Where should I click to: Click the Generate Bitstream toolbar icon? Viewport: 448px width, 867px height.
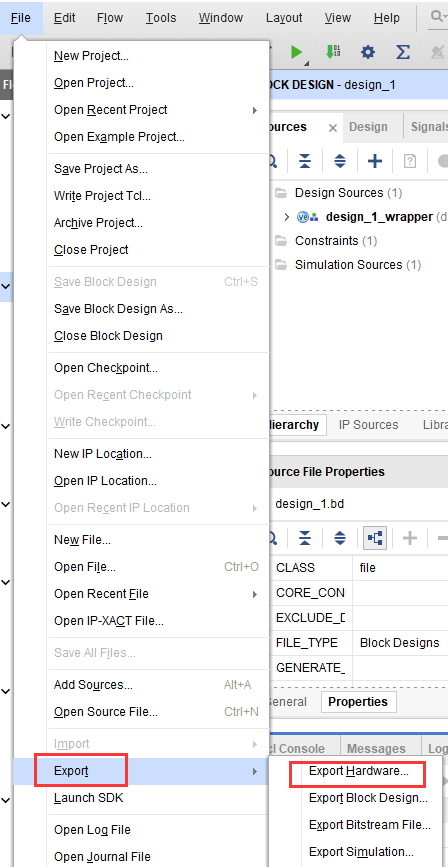point(333,52)
